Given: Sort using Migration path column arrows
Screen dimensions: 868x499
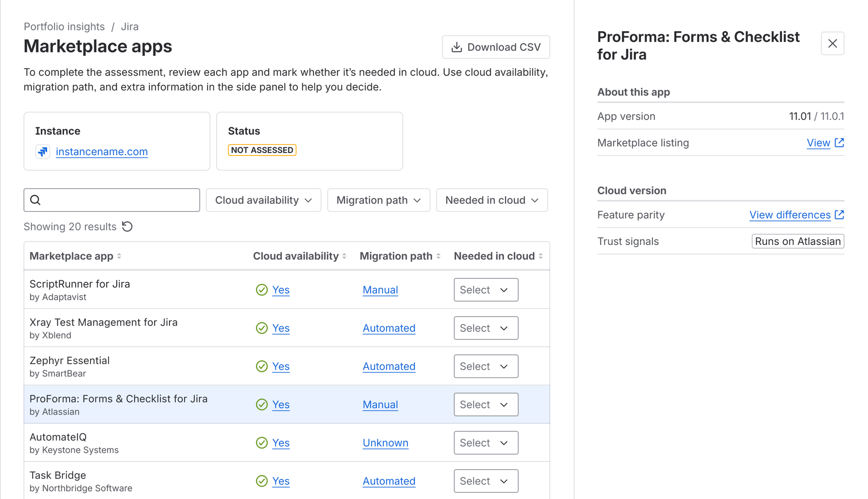Looking at the screenshot, I should [438, 256].
